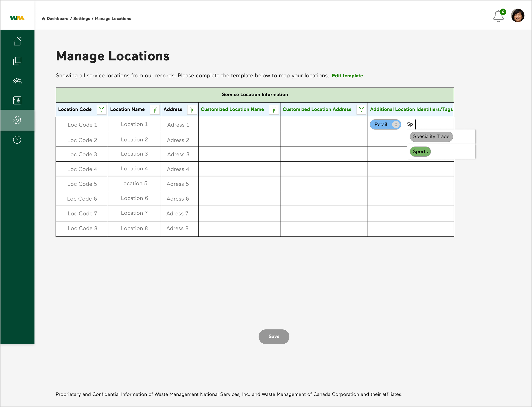Screen dimensions: 532x407
Task: Select the Speciality Trade tag suggestion
Action: tap(431, 137)
